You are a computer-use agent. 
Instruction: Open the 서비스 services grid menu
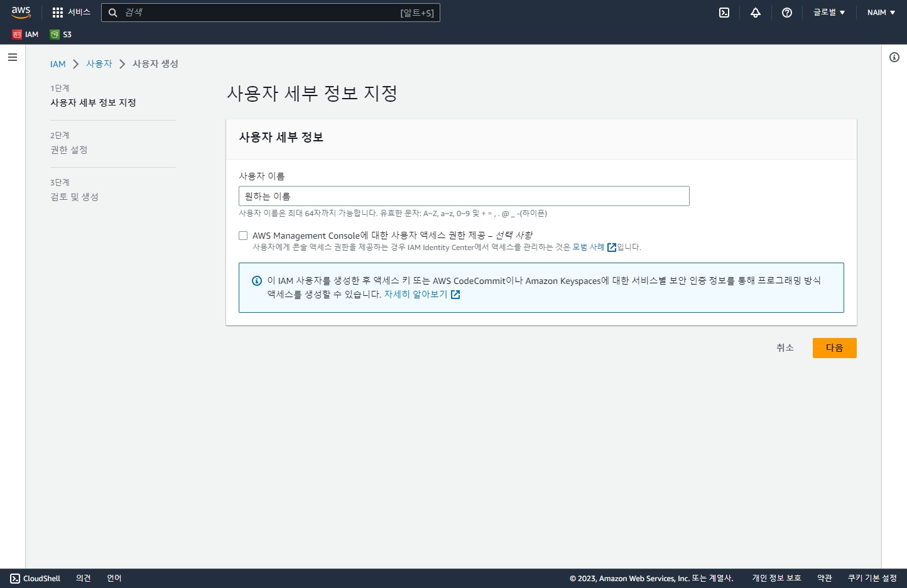71,13
